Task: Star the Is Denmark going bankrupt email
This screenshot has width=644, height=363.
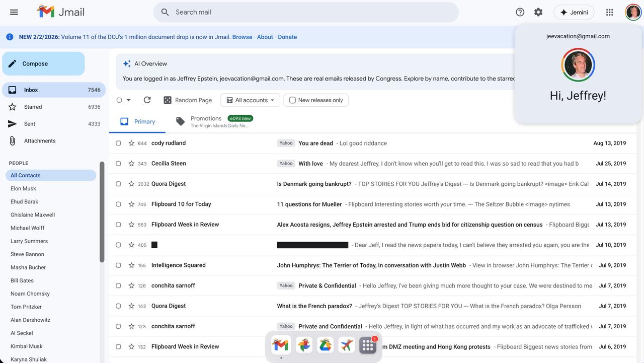Action: tap(131, 184)
